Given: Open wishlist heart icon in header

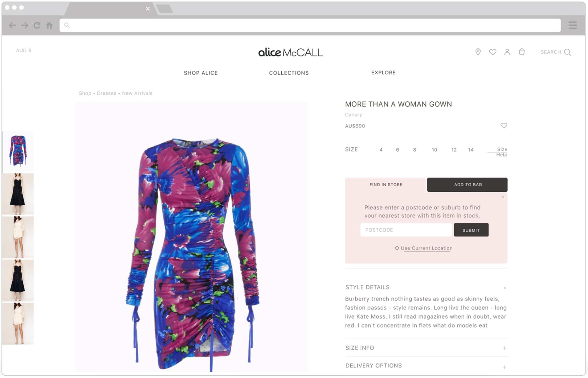Looking at the screenshot, I should point(492,52).
